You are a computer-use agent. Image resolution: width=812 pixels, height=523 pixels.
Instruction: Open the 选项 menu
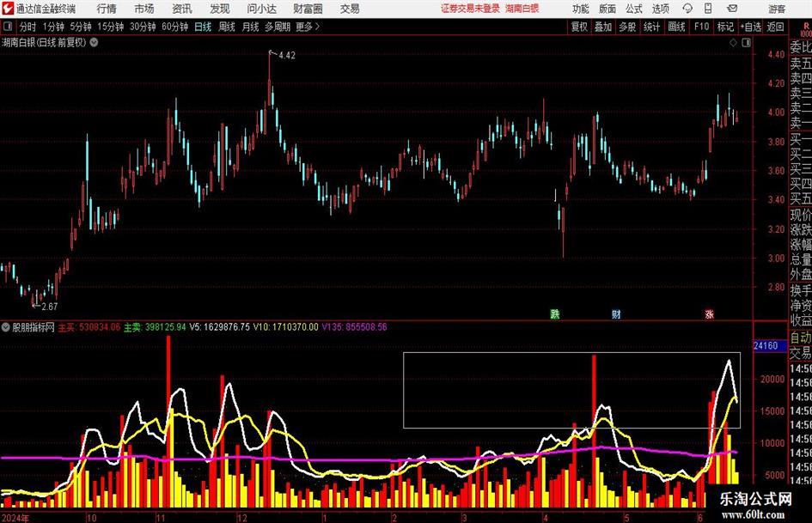(x=660, y=9)
